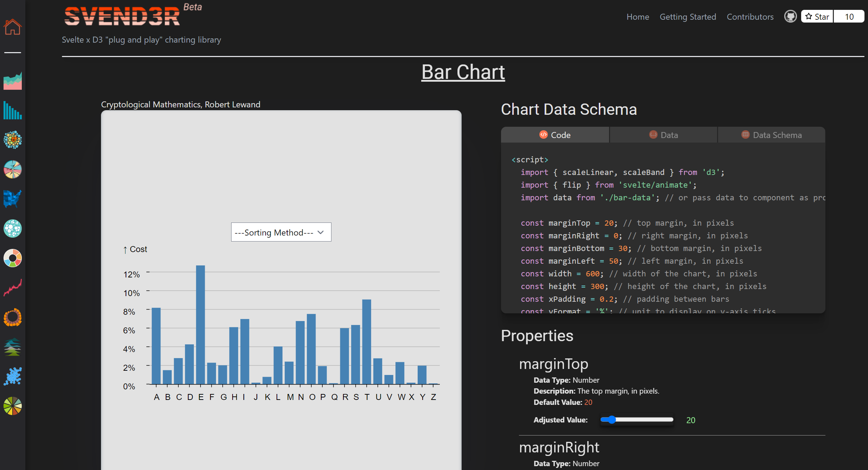Click the tall E bar in chart
868x470 pixels.
click(201, 325)
